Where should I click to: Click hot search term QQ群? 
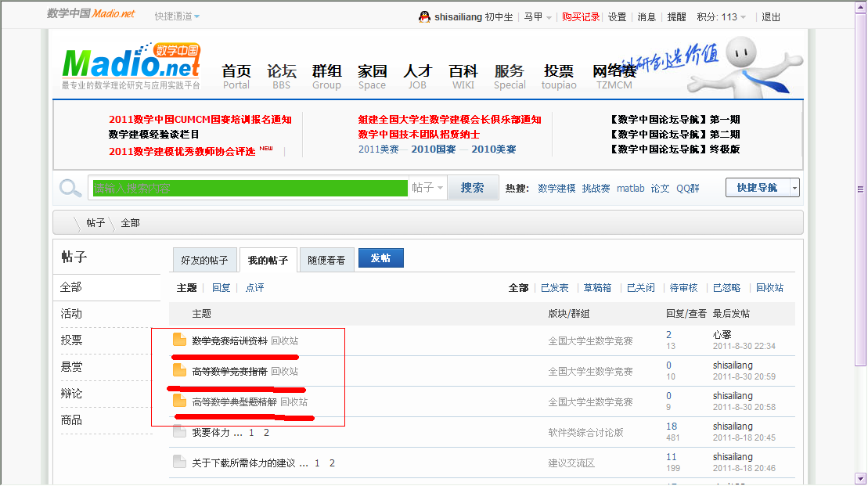tap(687, 188)
